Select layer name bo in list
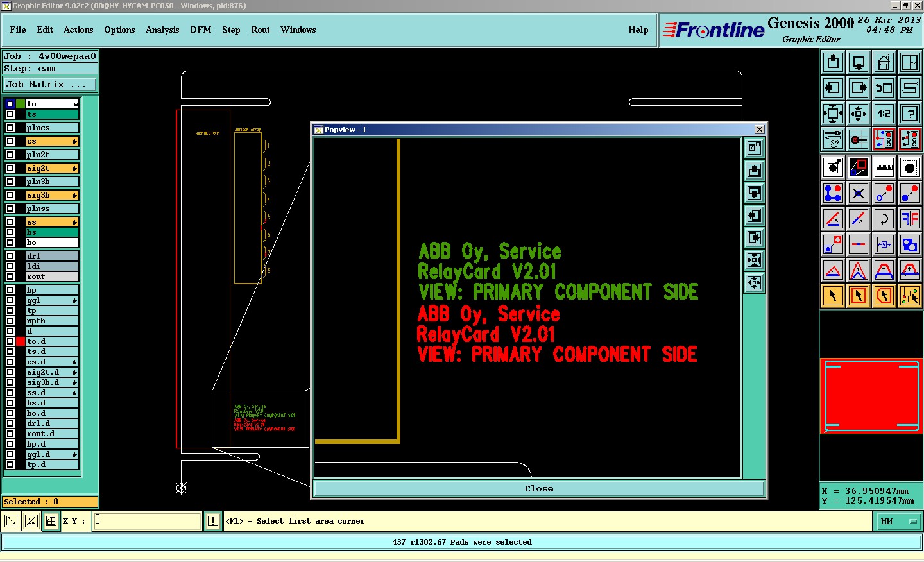Image resolution: width=924 pixels, height=562 pixels. coord(53,243)
